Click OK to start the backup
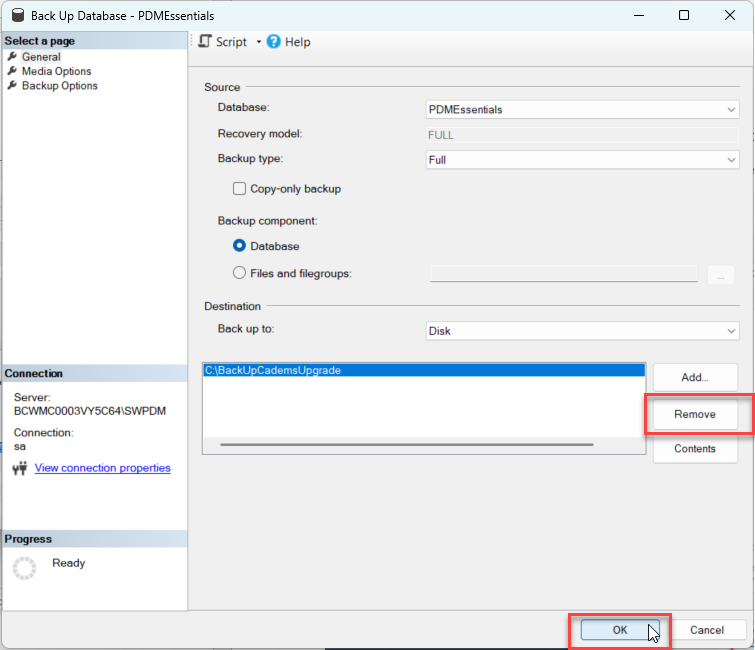The image size is (755, 650). 620,630
